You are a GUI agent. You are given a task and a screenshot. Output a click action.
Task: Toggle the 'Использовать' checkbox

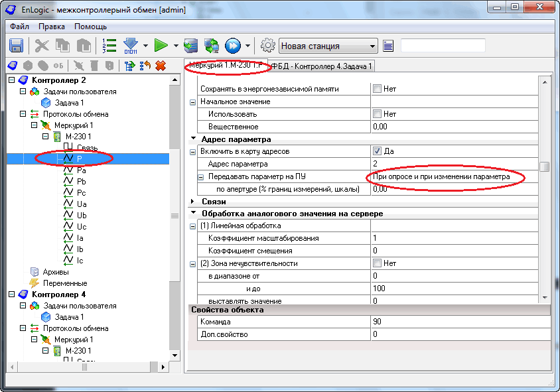(x=377, y=114)
